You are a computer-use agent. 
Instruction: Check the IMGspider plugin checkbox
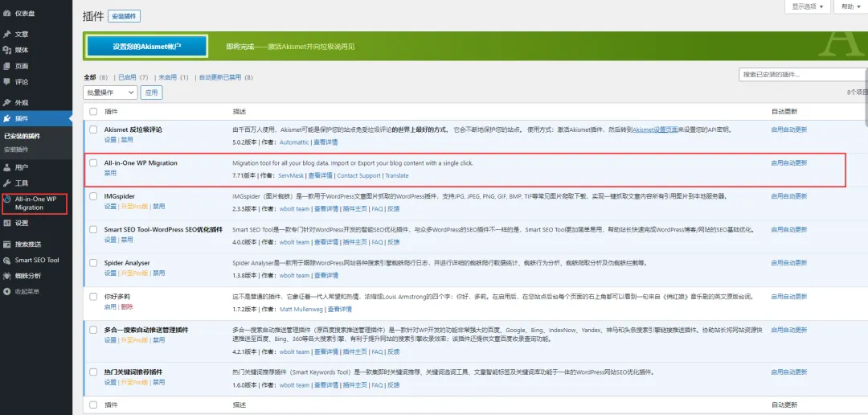click(x=93, y=196)
